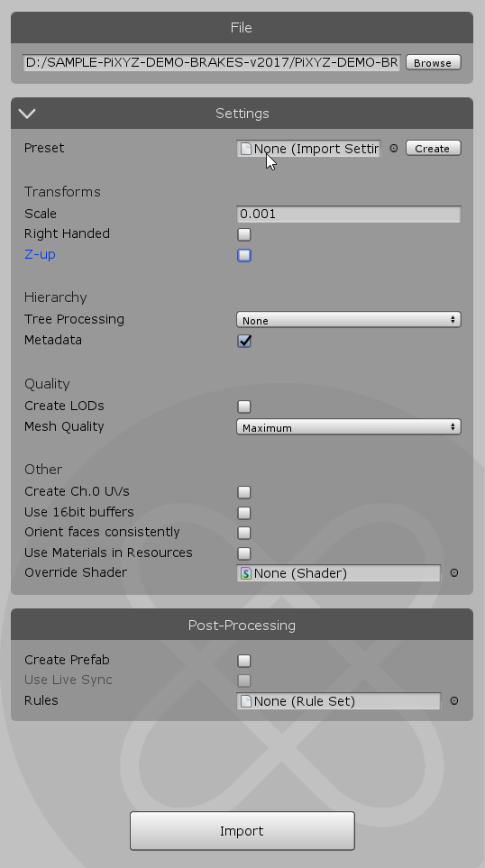
Task: Enable Use 16bit buffers option
Action: (244, 513)
